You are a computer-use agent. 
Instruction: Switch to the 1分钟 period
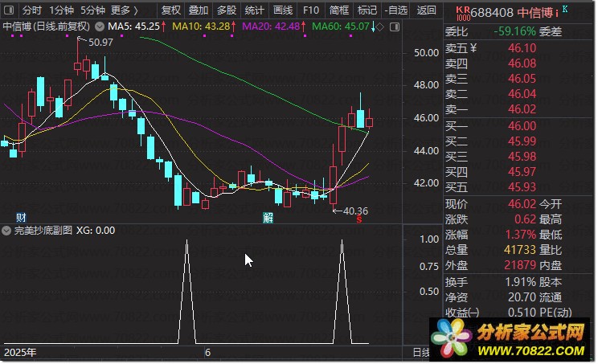tap(61, 10)
